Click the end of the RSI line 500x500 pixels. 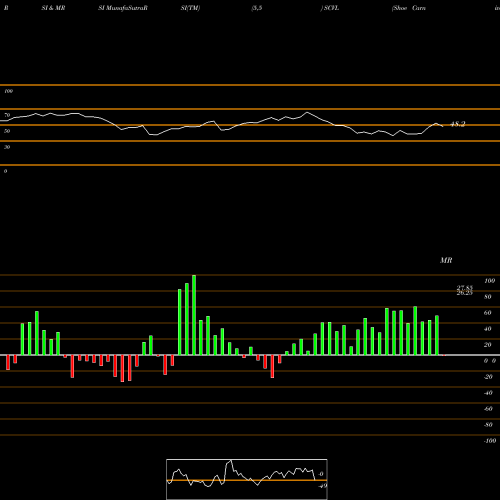click(x=443, y=126)
